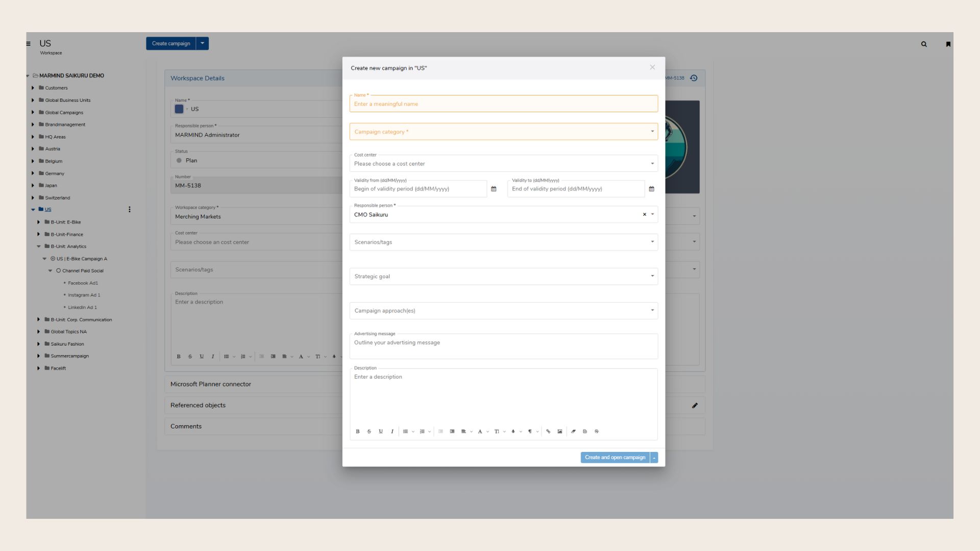The width and height of the screenshot is (980, 551).
Task: Click the Create and open campaign button
Action: tap(615, 458)
